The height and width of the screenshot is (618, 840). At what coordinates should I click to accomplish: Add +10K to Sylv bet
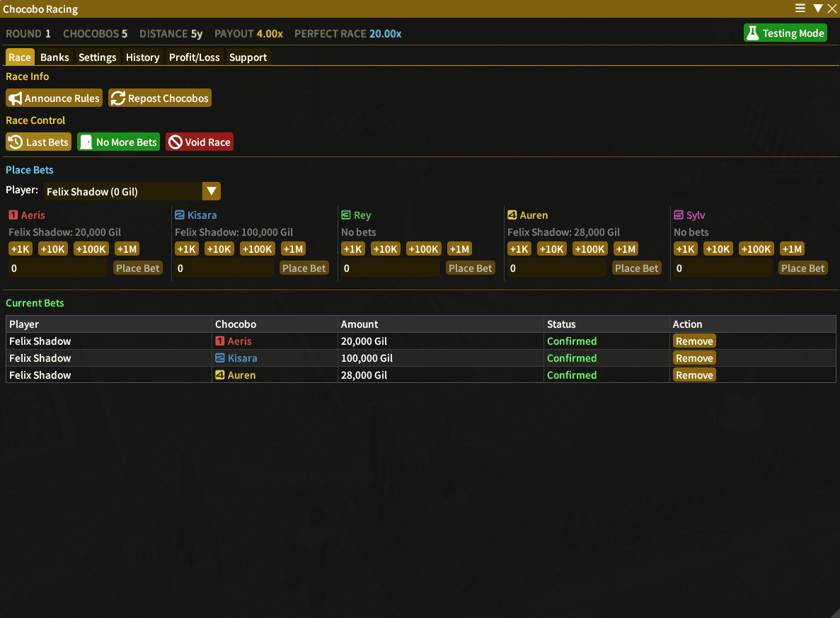(718, 248)
